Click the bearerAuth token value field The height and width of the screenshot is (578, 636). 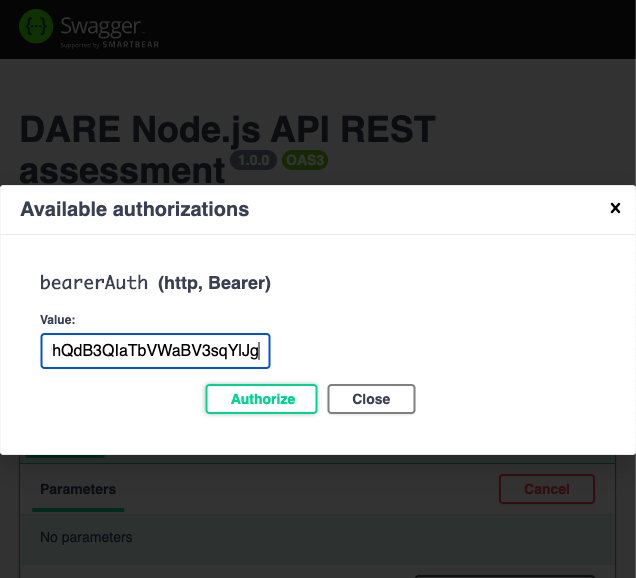point(155,351)
